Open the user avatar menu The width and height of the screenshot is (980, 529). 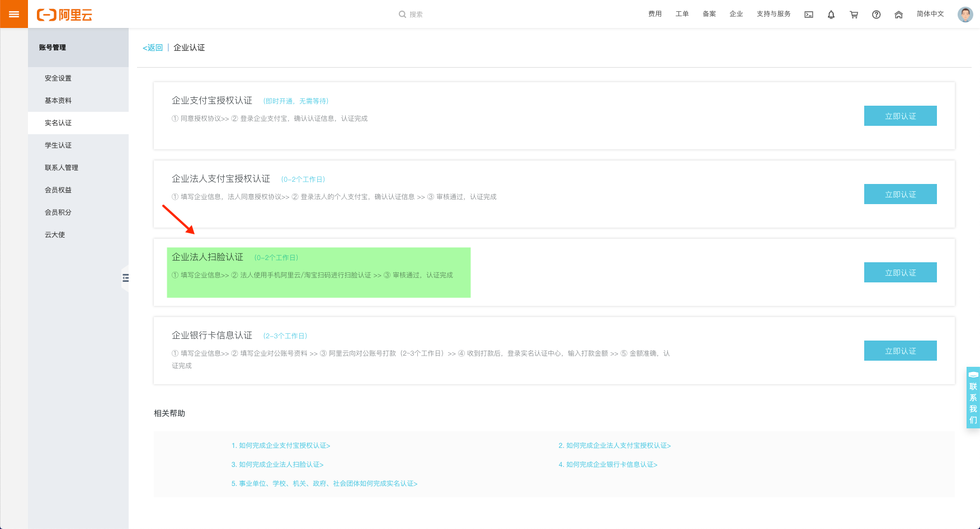965,15
